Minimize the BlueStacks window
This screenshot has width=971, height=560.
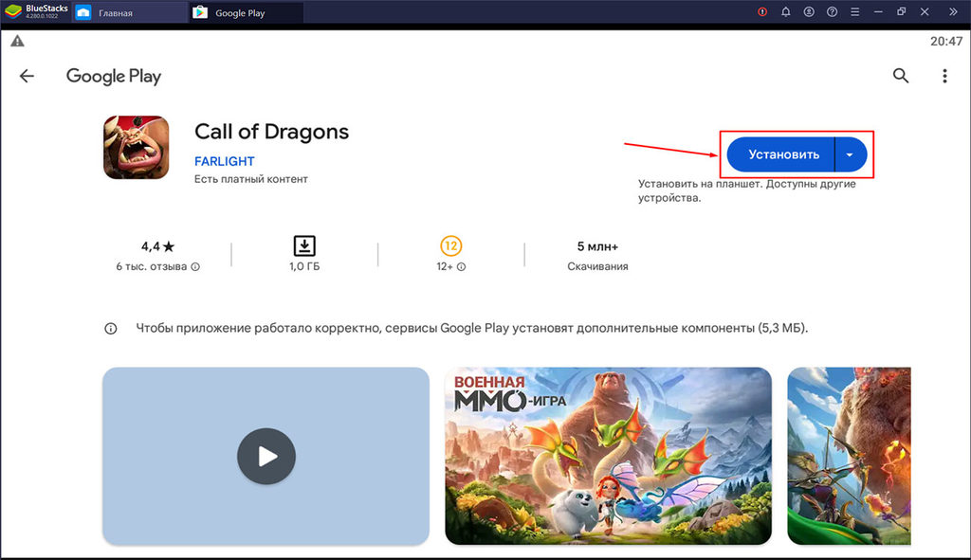pyautogui.click(x=878, y=11)
